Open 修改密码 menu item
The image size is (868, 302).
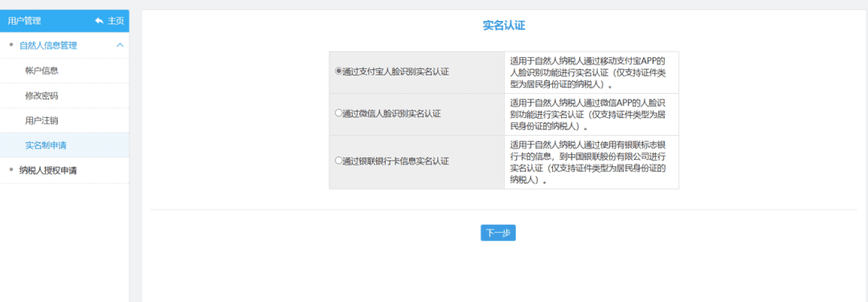[x=42, y=95]
